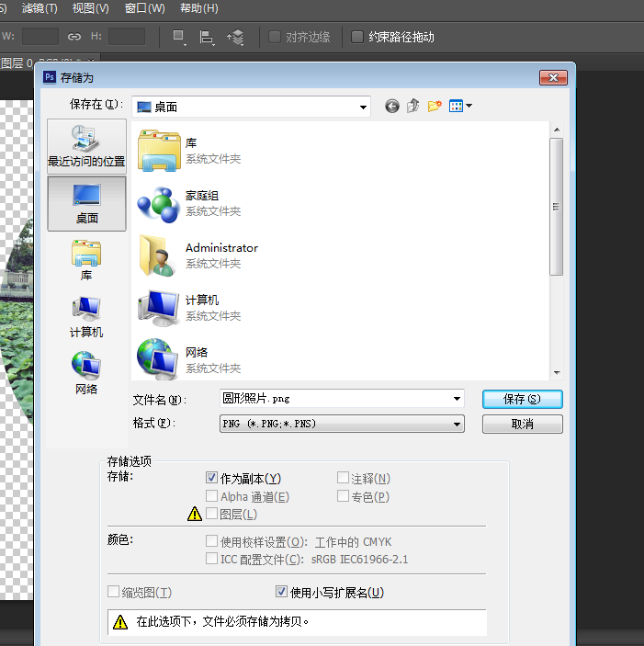Toggle 作为副本(Y) checkbox

211,478
